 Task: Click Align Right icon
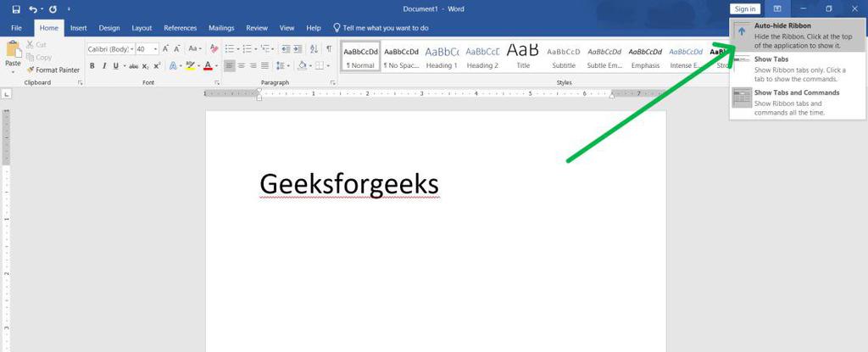pyautogui.click(x=253, y=66)
